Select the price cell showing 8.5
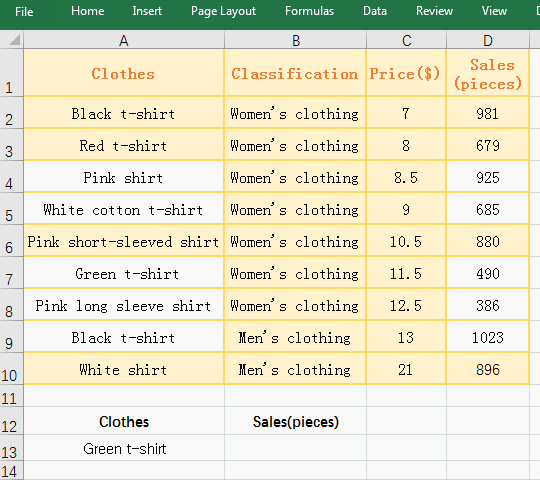540x480 pixels. [x=406, y=177]
